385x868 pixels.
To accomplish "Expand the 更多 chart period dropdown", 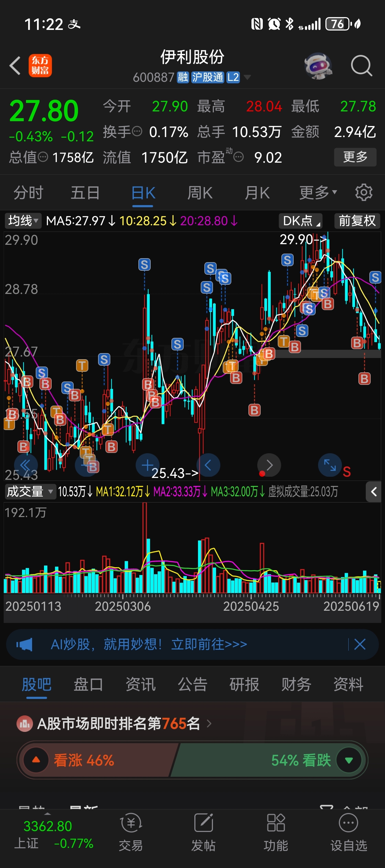I will [x=318, y=193].
